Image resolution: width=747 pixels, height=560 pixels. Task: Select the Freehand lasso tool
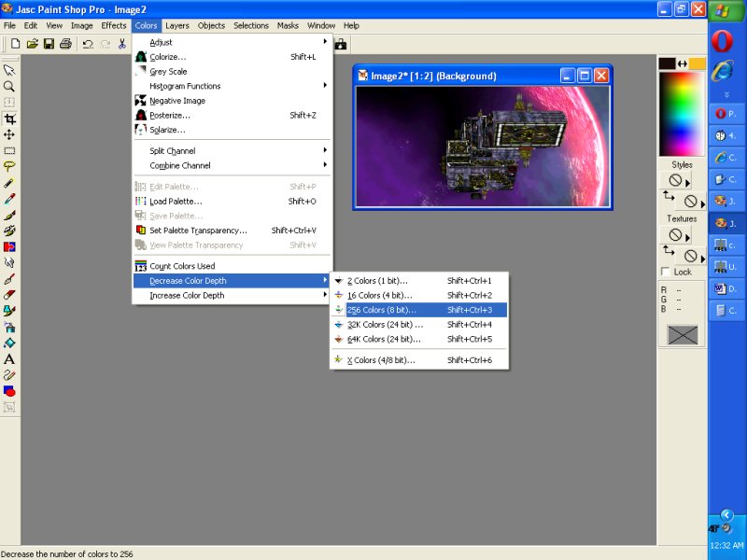point(9,167)
